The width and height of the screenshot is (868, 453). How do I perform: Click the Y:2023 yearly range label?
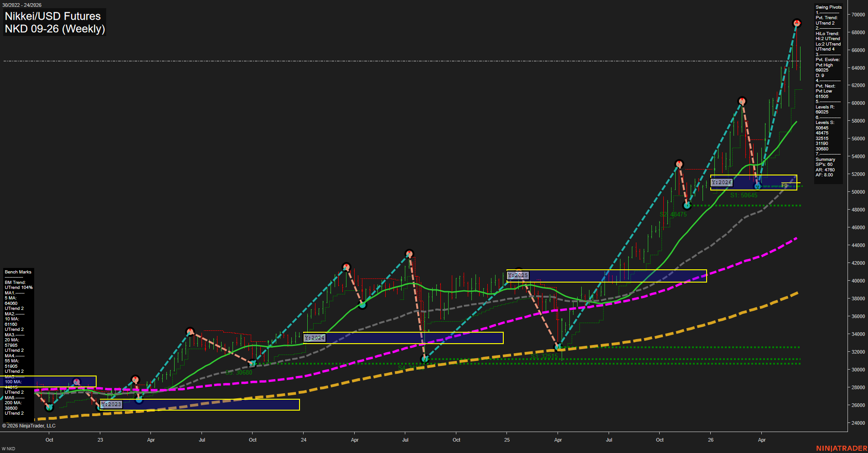click(x=111, y=404)
